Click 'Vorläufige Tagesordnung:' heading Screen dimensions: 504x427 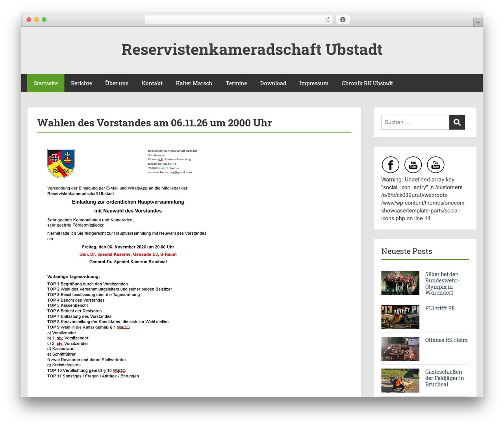tap(74, 277)
